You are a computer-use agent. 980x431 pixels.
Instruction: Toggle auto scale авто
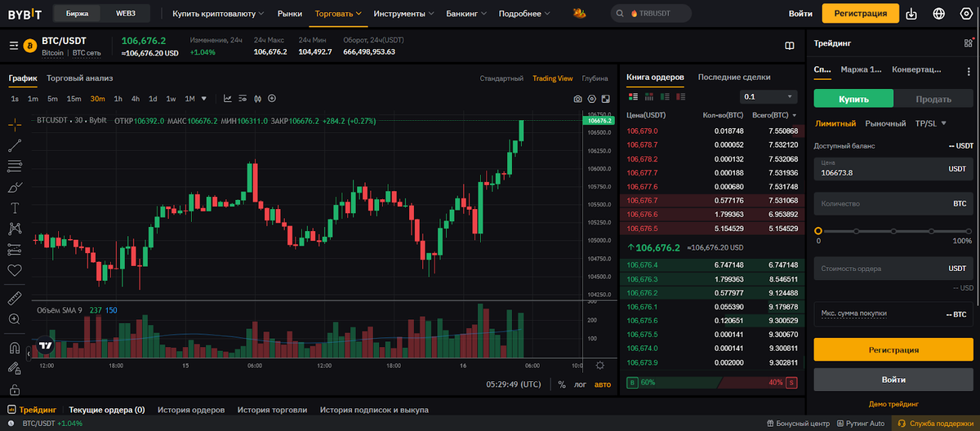pos(603,384)
